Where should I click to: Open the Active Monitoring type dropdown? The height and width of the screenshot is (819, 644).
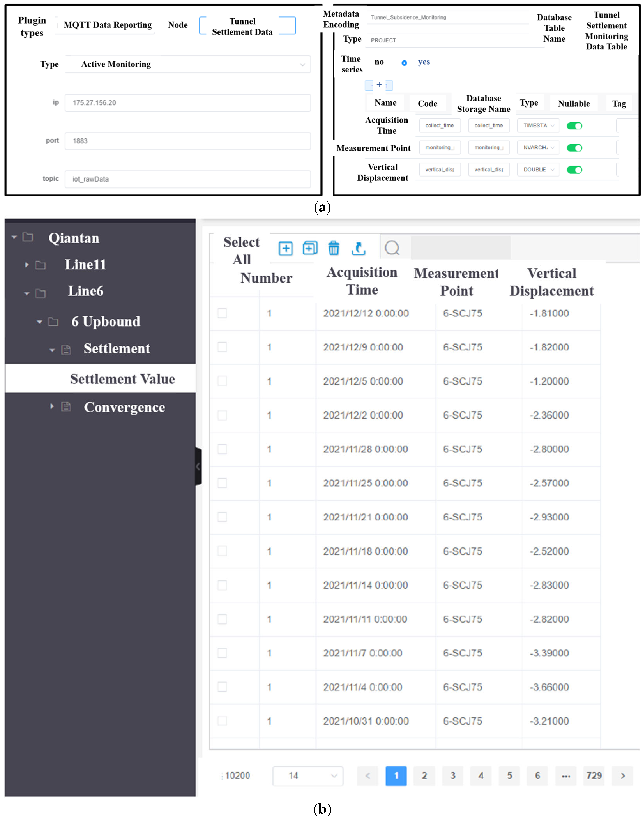[x=188, y=64]
